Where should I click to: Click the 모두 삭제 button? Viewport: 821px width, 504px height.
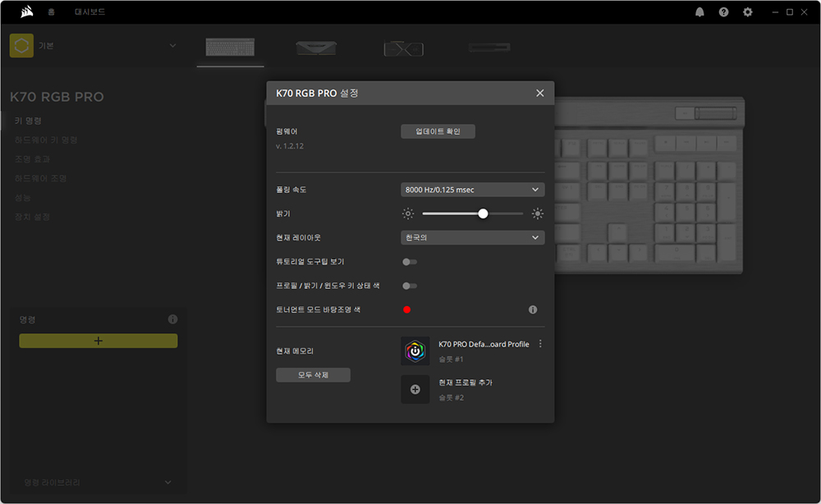(x=313, y=375)
